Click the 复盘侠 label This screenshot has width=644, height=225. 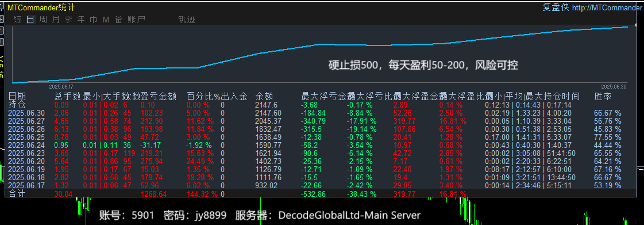pos(556,7)
